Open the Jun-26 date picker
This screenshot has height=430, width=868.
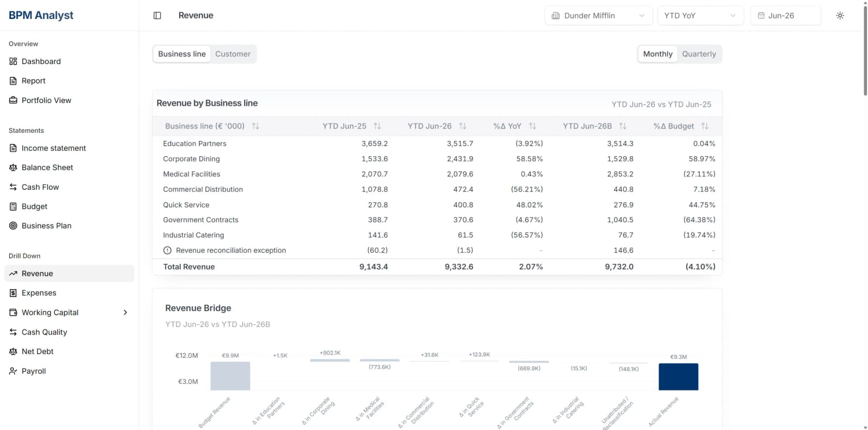tap(786, 16)
